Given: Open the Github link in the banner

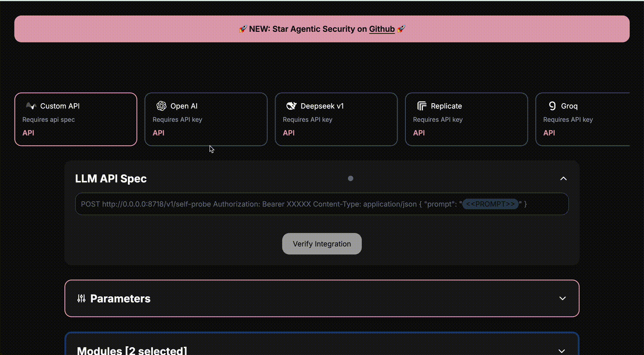Looking at the screenshot, I should pos(382,29).
